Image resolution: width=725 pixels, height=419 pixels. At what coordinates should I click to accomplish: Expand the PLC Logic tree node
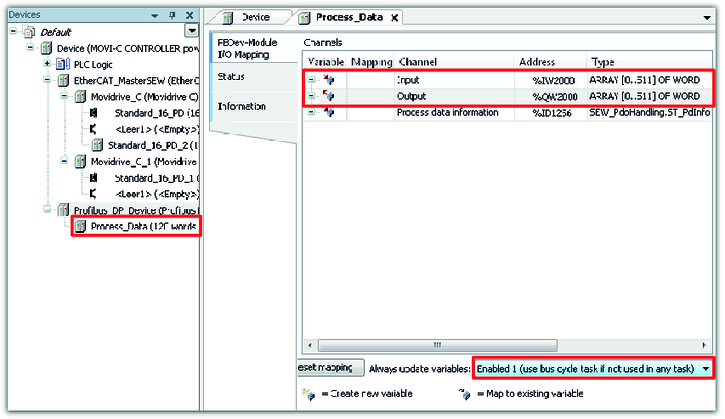click(x=47, y=63)
